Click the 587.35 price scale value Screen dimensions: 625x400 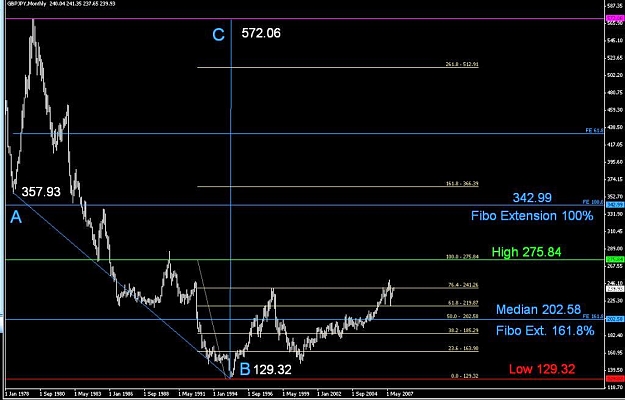pos(614,6)
